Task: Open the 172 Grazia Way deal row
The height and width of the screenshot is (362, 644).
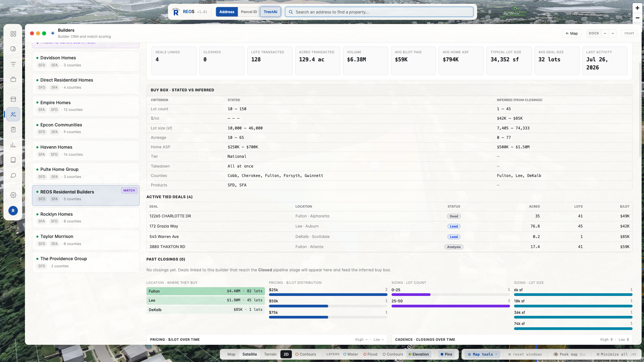Action: click(x=389, y=226)
